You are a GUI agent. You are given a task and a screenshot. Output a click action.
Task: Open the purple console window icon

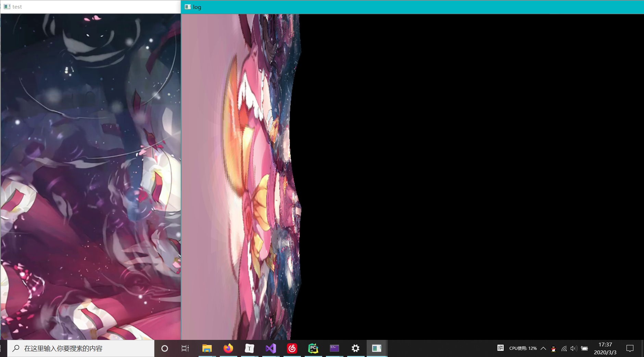pyautogui.click(x=334, y=348)
